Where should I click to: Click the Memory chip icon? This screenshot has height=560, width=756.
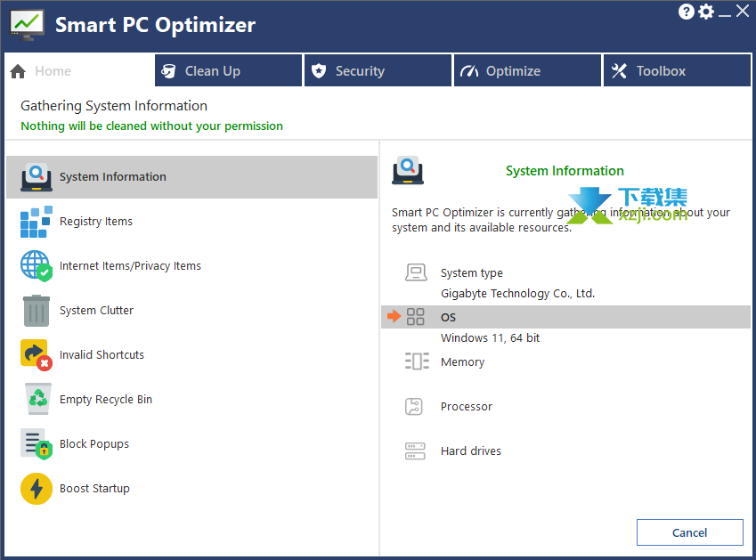pyautogui.click(x=417, y=361)
